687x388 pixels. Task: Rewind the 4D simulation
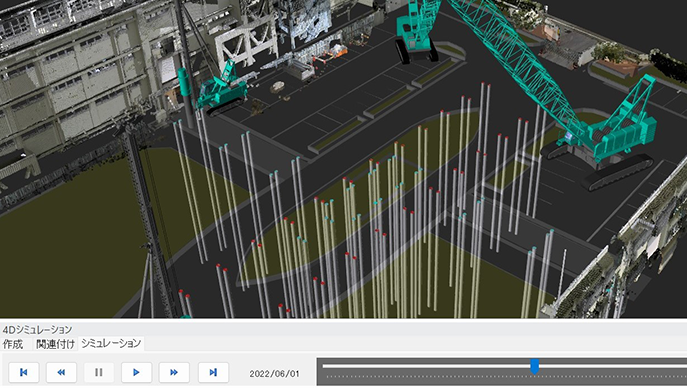(x=61, y=372)
